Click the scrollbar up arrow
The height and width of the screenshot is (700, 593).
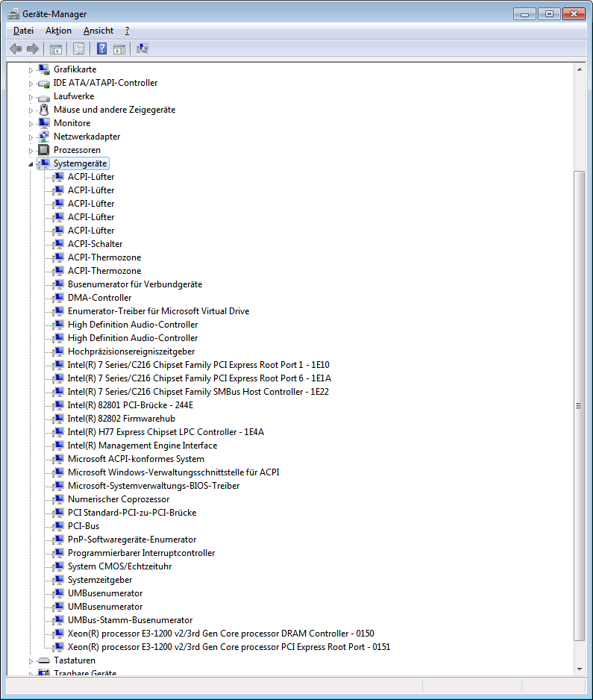point(579,69)
